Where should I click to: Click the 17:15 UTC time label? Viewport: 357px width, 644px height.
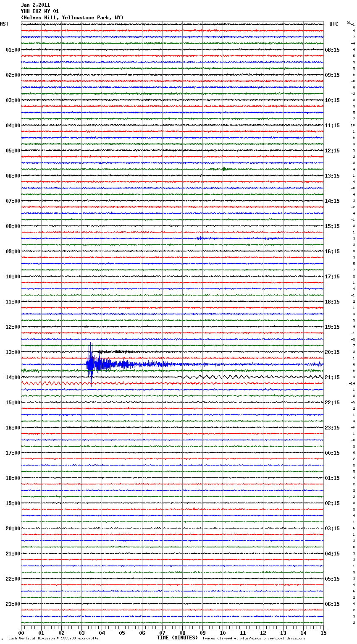[332, 277]
